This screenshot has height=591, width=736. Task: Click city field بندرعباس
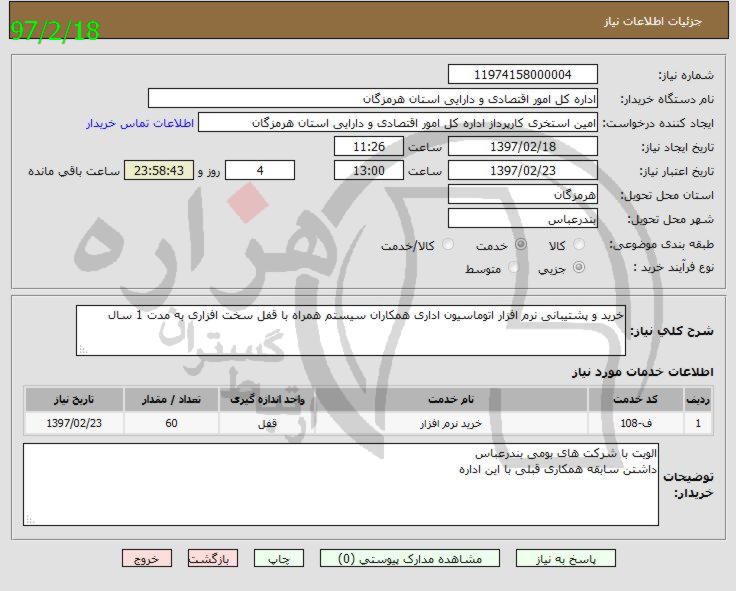[x=523, y=219]
